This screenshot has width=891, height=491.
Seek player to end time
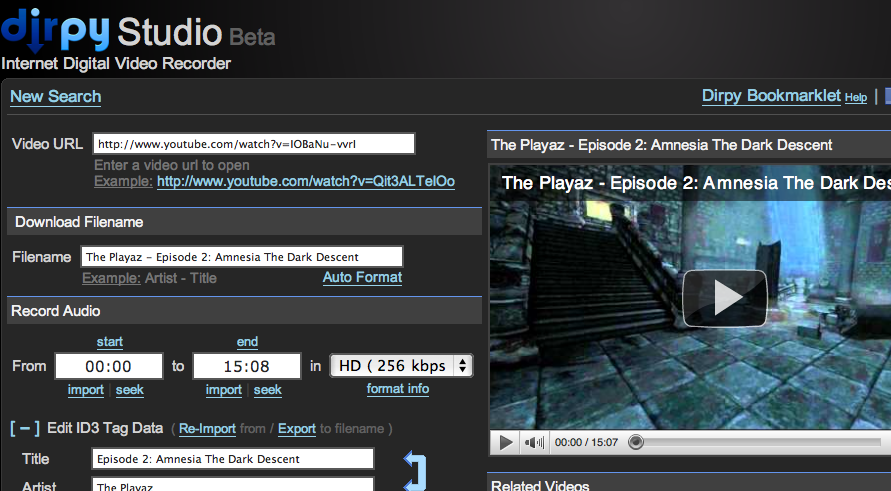pyautogui.click(x=268, y=390)
